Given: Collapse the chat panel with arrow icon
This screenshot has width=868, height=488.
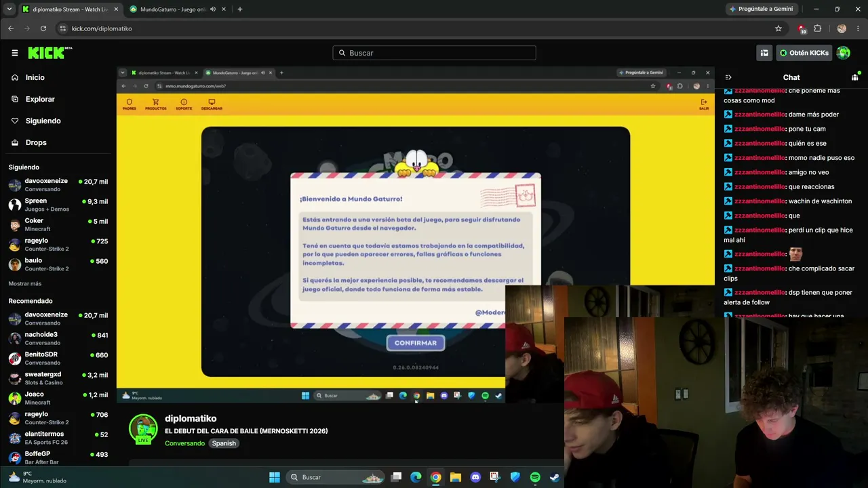Looking at the screenshot, I should pos(728,77).
